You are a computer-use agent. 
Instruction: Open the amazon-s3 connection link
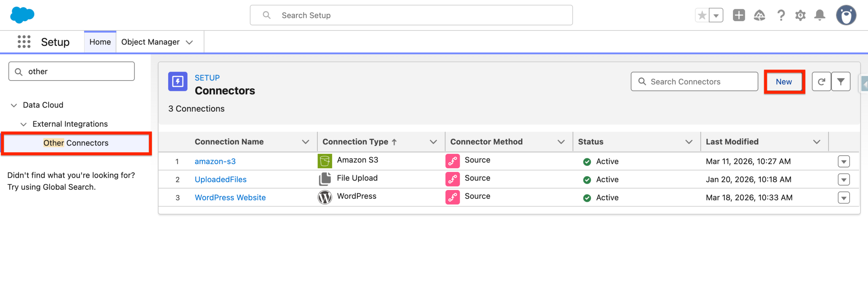tap(215, 161)
